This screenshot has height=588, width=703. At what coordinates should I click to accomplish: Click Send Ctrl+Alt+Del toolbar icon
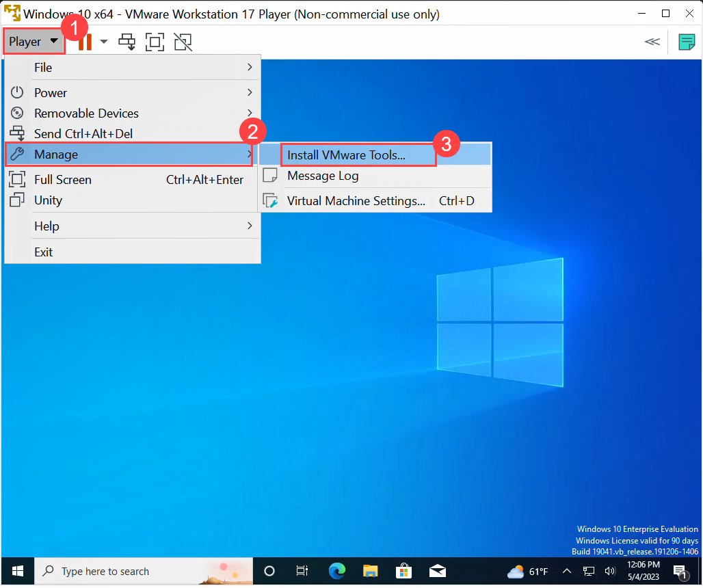click(127, 42)
